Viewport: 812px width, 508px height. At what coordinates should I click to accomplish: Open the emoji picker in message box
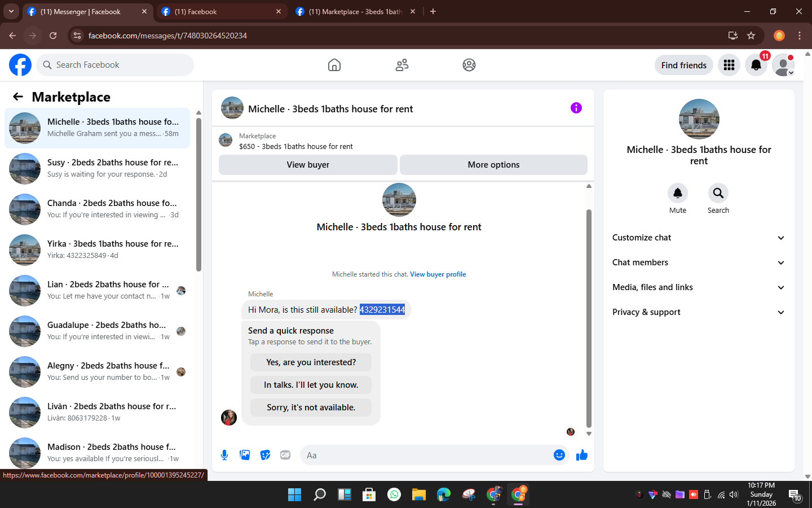(x=559, y=455)
